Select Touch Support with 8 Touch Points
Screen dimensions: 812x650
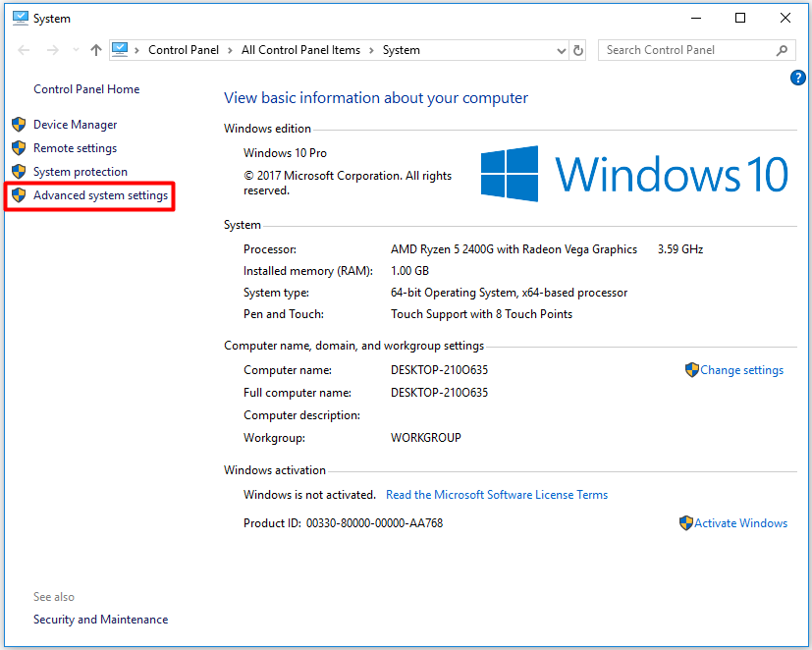[x=482, y=314]
